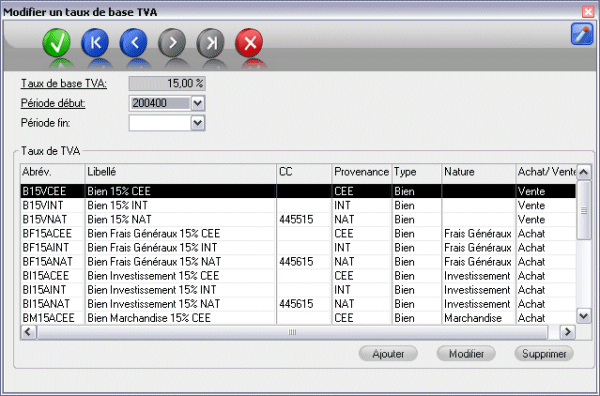Select the BF15ACEE row
The height and width of the screenshot is (396, 600).
(298, 233)
